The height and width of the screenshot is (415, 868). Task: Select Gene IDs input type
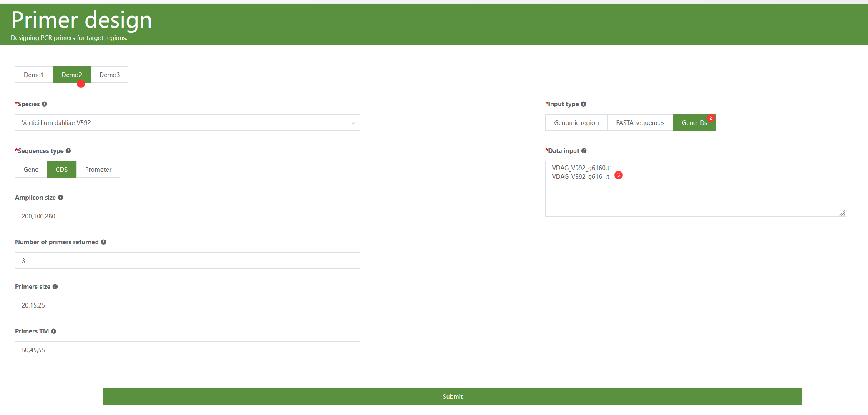click(x=694, y=122)
